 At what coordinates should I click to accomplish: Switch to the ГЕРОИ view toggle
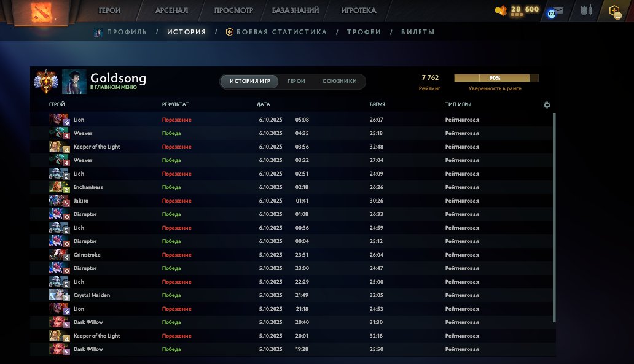tap(296, 81)
